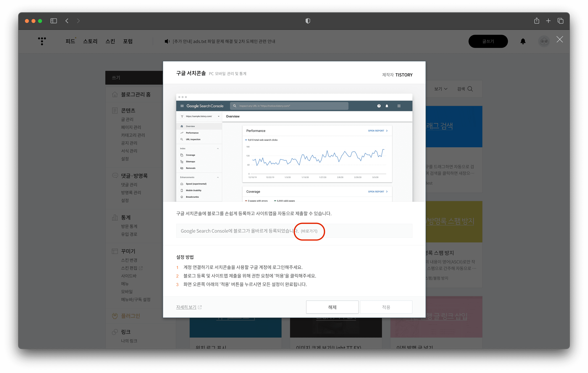Open a new tab with plus icon
The width and height of the screenshot is (588, 373).
tap(548, 21)
